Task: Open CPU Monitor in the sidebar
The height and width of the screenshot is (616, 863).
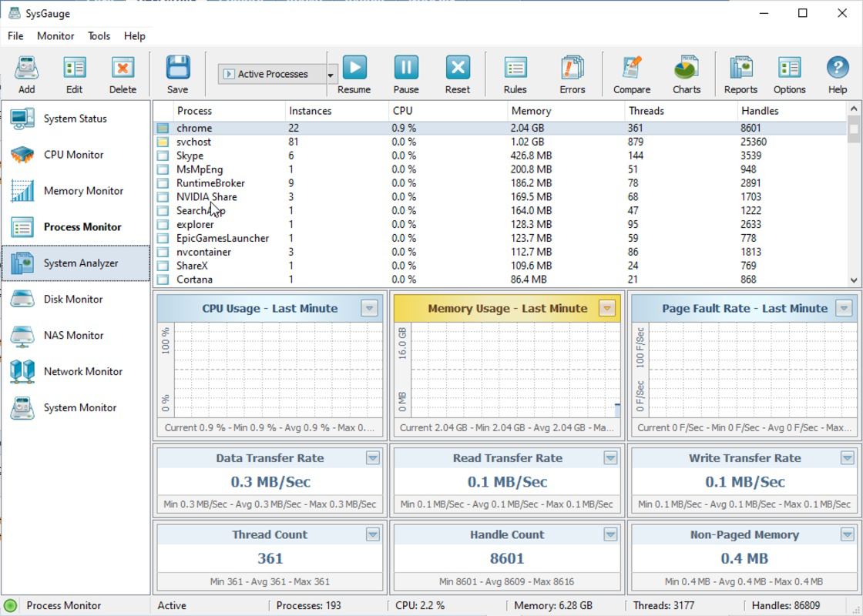Action: point(76,155)
